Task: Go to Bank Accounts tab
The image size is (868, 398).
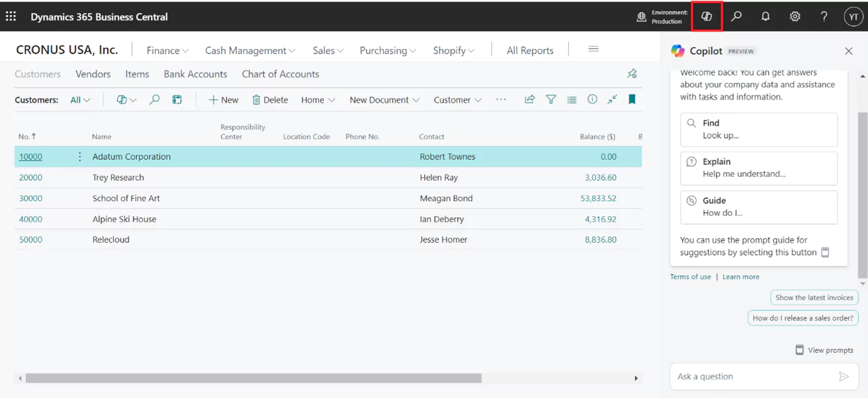Action: [x=195, y=74]
